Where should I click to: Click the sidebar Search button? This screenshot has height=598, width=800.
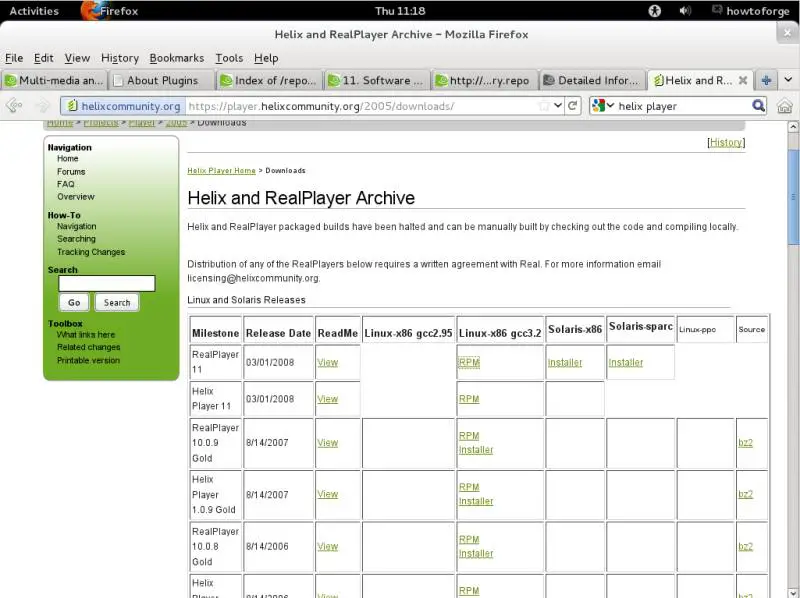click(117, 303)
